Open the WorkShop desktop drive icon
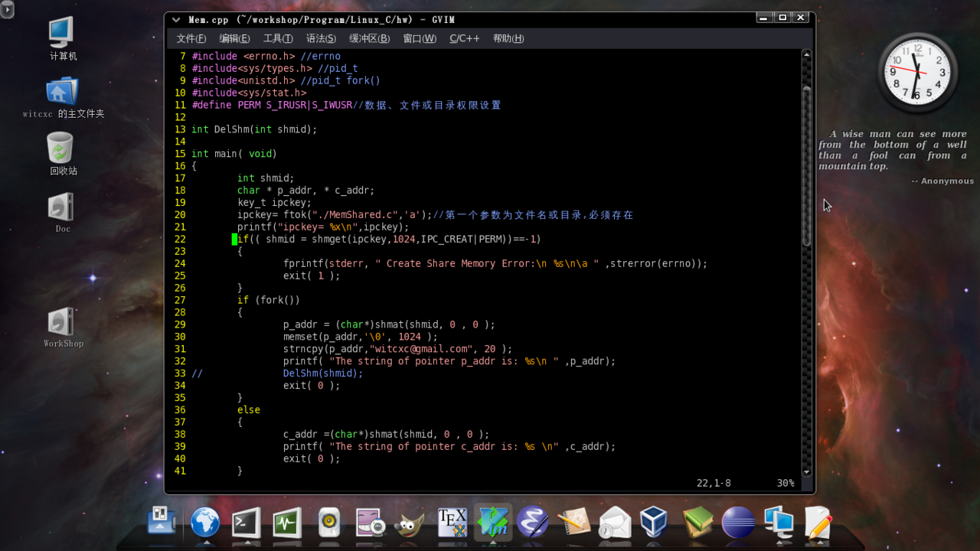The width and height of the screenshot is (980, 551). (x=61, y=323)
